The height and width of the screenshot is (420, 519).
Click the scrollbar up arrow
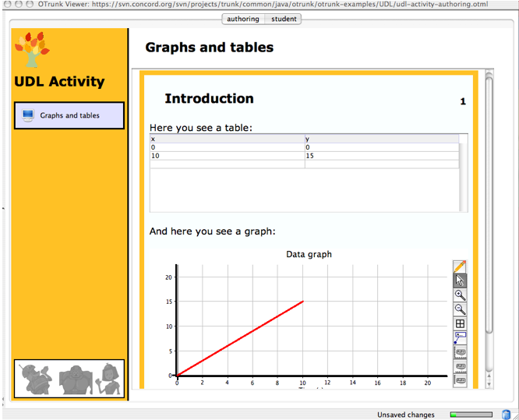tap(489, 376)
